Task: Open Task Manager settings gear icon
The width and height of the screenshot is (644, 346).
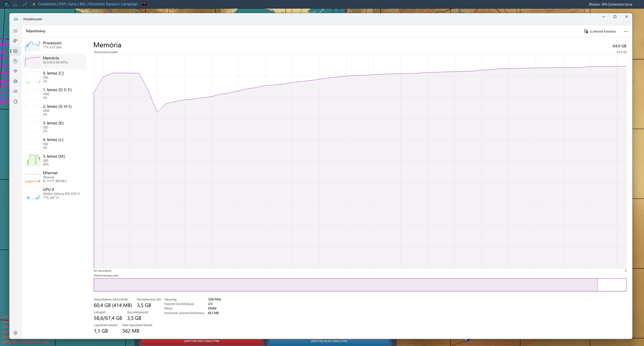Action: coord(15,333)
